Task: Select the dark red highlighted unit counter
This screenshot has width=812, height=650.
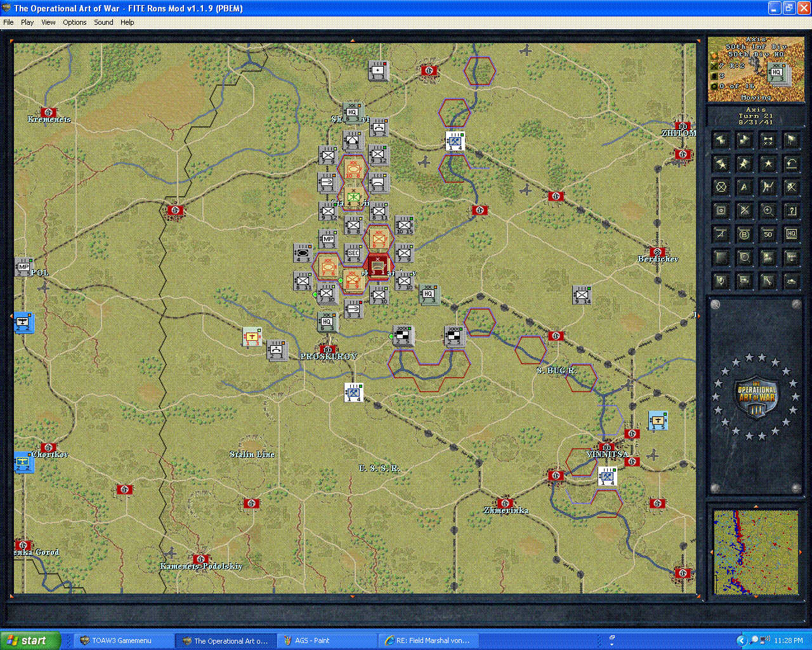Action: [x=379, y=266]
